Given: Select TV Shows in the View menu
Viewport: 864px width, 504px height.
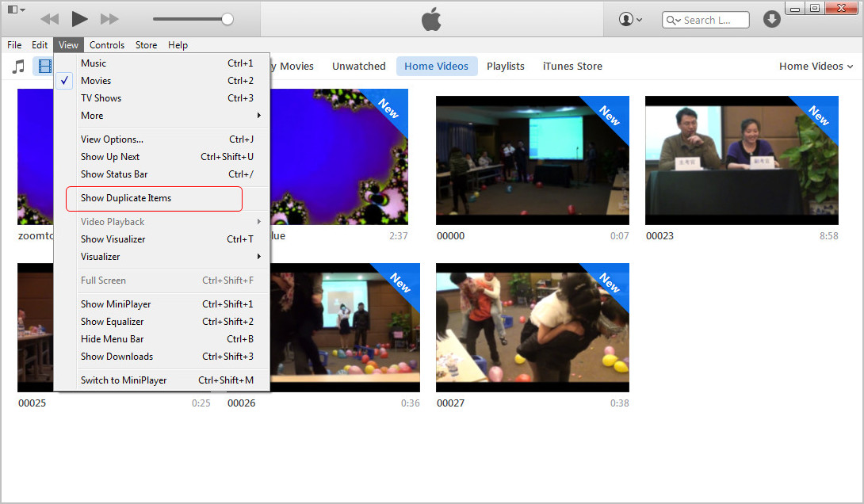Looking at the screenshot, I should click(x=162, y=98).
